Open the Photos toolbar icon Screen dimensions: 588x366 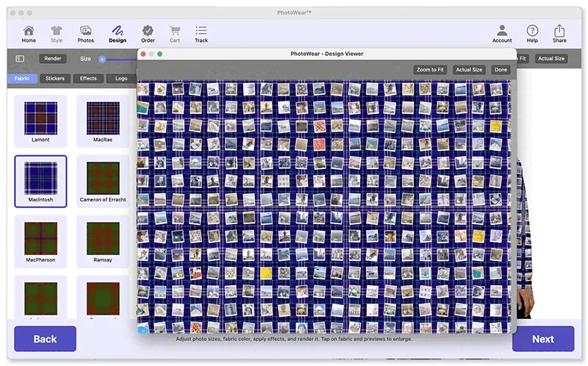[85, 34]
